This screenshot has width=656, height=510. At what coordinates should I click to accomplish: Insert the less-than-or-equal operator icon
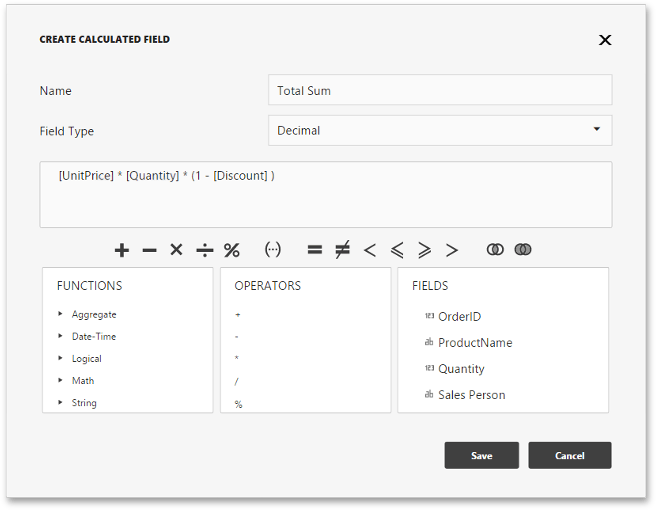pyautogui.click(x=397, y=250)
